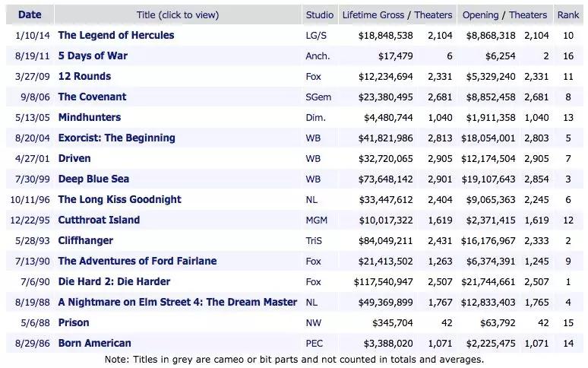Select the Mindhunters title link
This screenshot has height=368, width=588.
pos(89,117)
